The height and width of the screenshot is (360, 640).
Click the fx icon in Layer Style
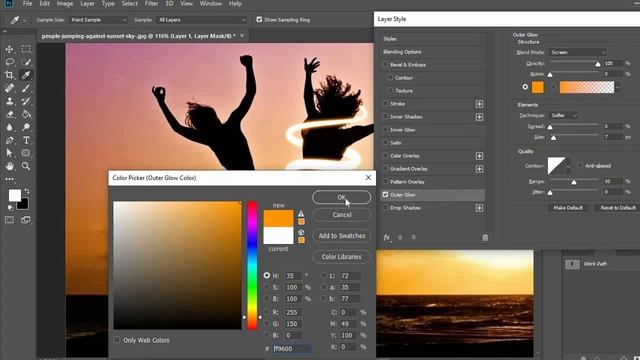[x=387, y=238]
